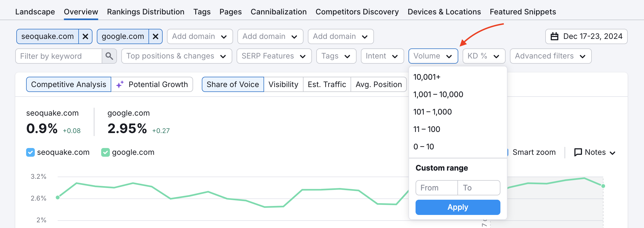Switch to Rankings Distribution tab

coord(145,12)
